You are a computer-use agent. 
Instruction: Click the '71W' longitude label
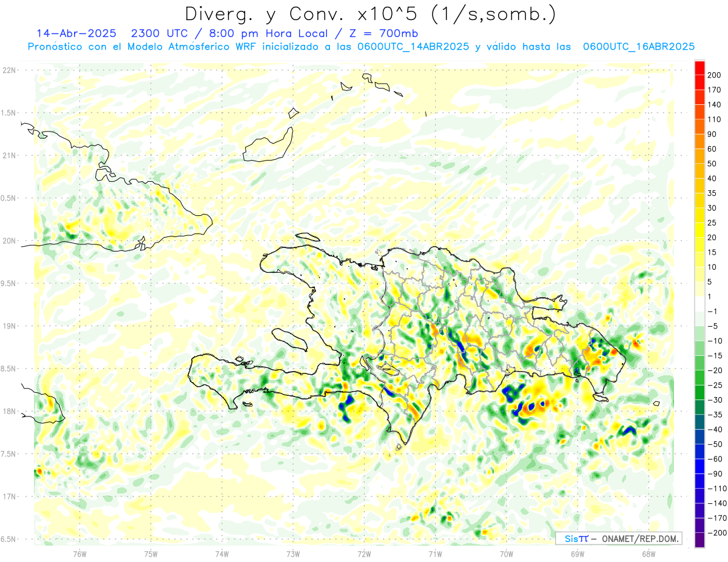(435, 554)
